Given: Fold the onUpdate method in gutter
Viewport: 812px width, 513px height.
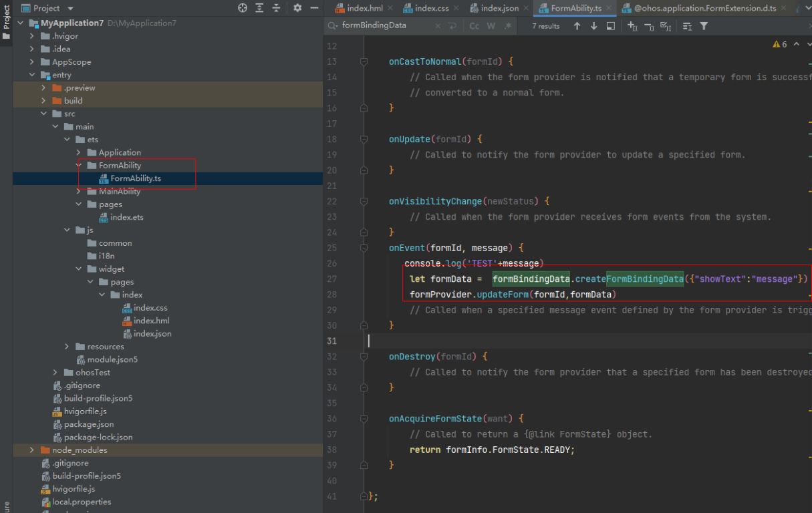Looking at the screenshot, I should pos(364,139).
